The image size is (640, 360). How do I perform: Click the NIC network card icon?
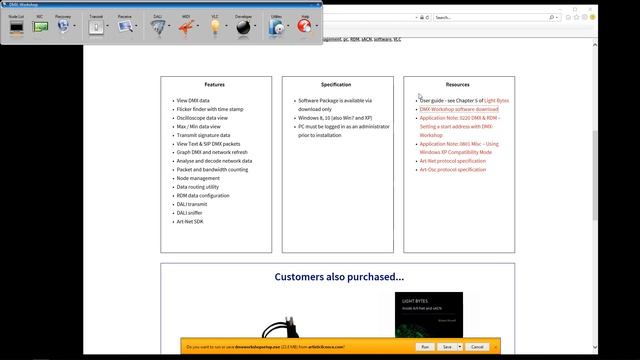(40, 27)
